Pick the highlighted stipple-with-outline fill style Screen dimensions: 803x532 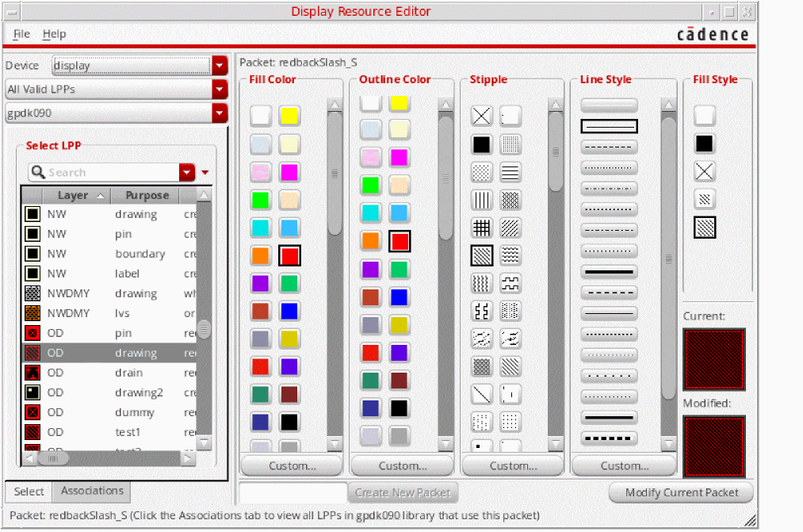pyautogui.click(x=705, y=228)
